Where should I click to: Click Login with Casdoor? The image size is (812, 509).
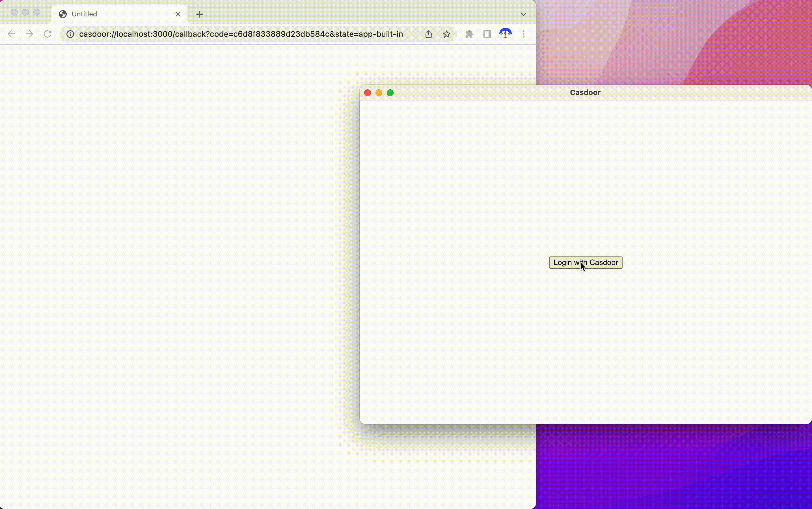pyautogui.click(x=585, y=262)
